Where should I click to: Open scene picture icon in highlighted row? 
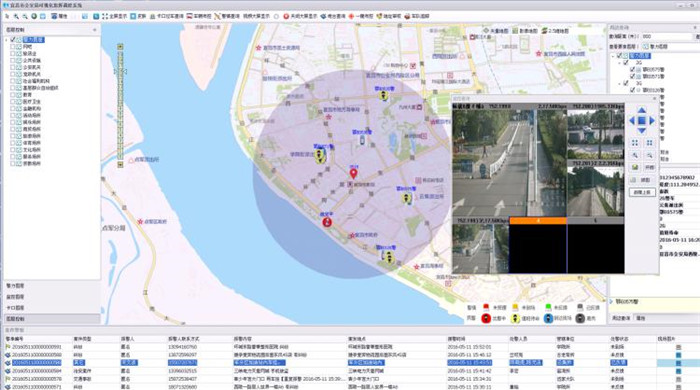click(678, 363)
